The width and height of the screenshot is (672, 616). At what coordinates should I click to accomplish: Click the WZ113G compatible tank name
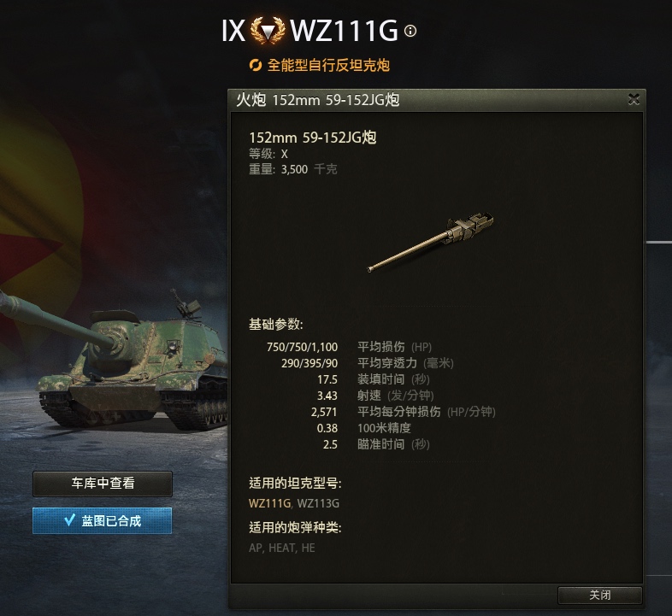318,503
